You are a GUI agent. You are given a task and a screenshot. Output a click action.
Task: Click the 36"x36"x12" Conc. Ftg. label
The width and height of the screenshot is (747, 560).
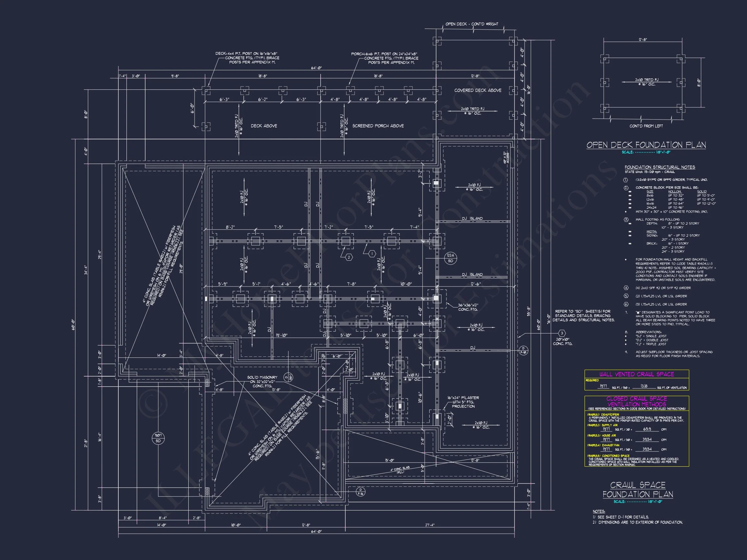[x=468, y=307]
